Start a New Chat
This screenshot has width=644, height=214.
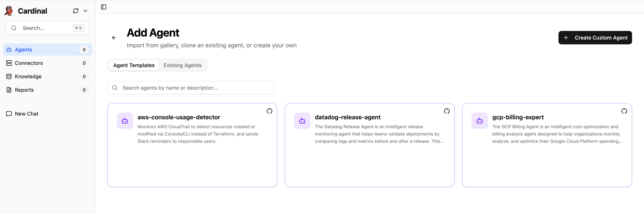pos(26,114)
